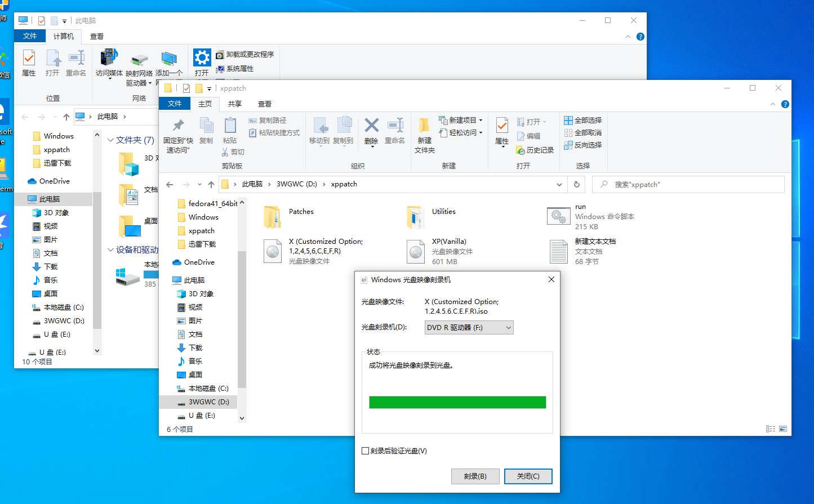814x504 pixels.
Task: Open the 新建项目 dropdown
Action: coord(461,121)
